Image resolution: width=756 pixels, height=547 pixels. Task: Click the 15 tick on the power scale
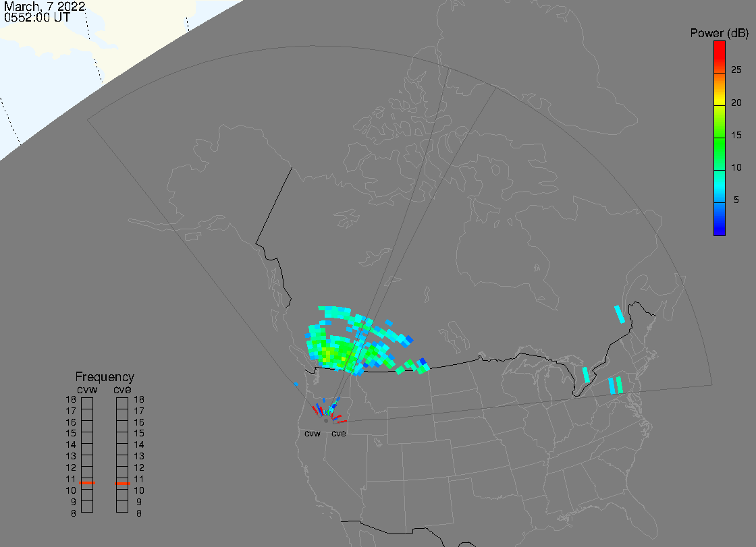click(x=736, y=135)
